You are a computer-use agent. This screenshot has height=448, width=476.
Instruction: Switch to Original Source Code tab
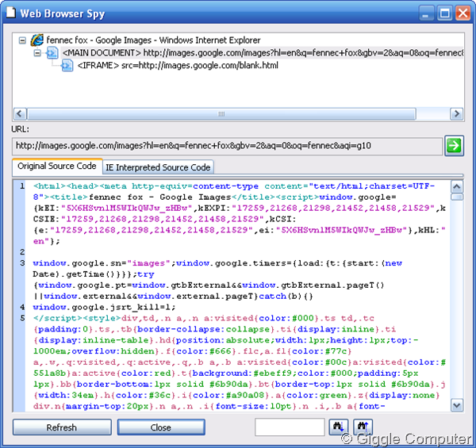point(57,166)
